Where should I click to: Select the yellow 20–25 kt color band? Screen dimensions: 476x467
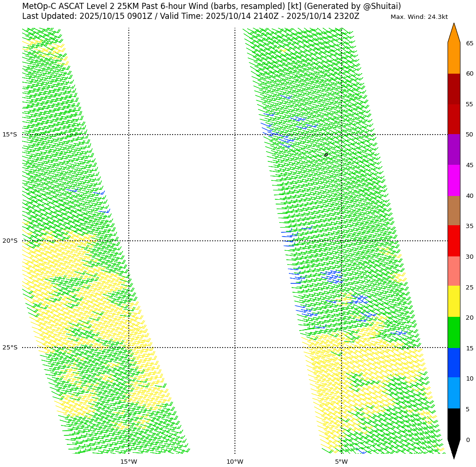[453, 301]
